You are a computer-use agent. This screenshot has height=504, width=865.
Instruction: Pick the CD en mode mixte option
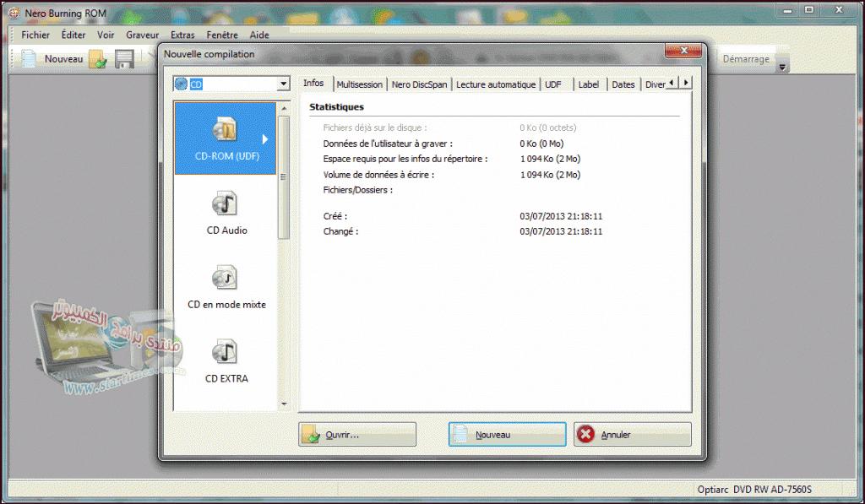pos(226,287)
